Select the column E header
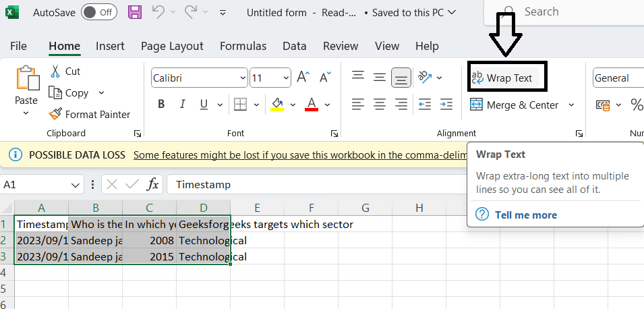 coord(257,208)
